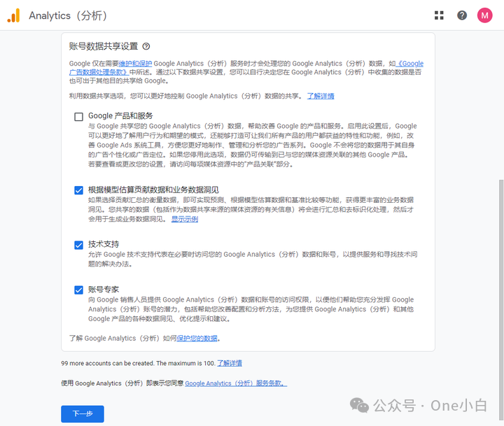Open the help question mark icon
504x426 pixels.
462,15
